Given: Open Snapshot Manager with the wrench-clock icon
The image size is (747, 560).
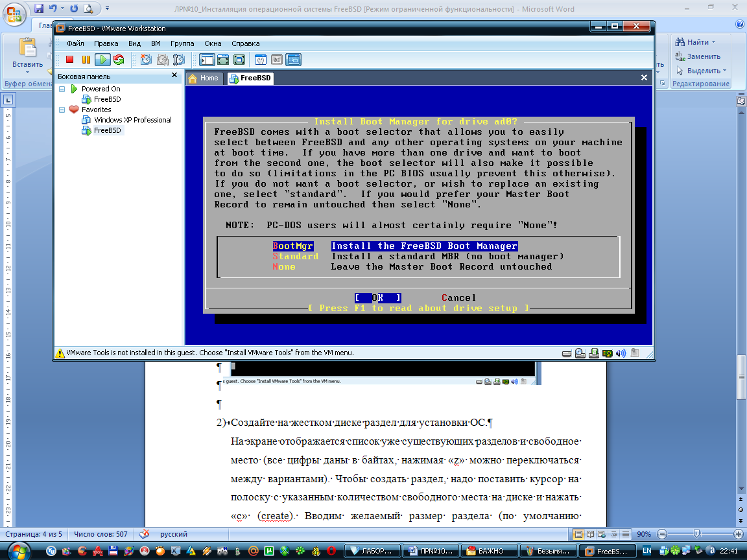Looking at the screenshot, I should (179, 60).
